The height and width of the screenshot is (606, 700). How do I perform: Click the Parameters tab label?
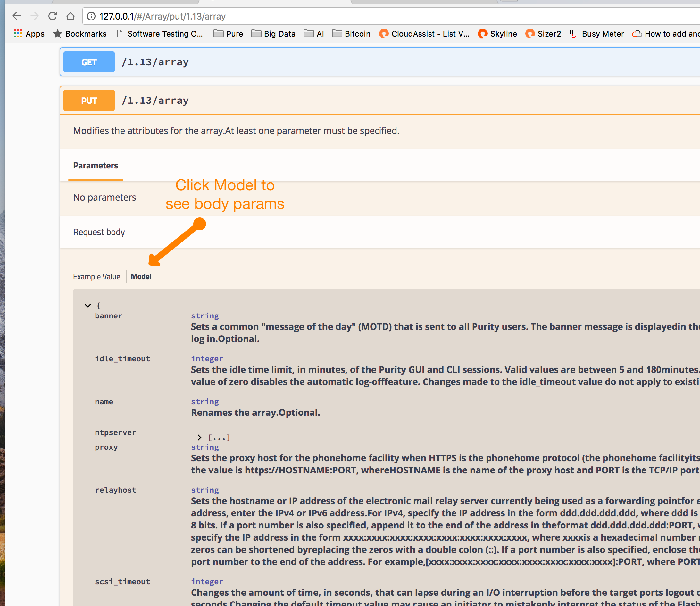tap(95, 165)
